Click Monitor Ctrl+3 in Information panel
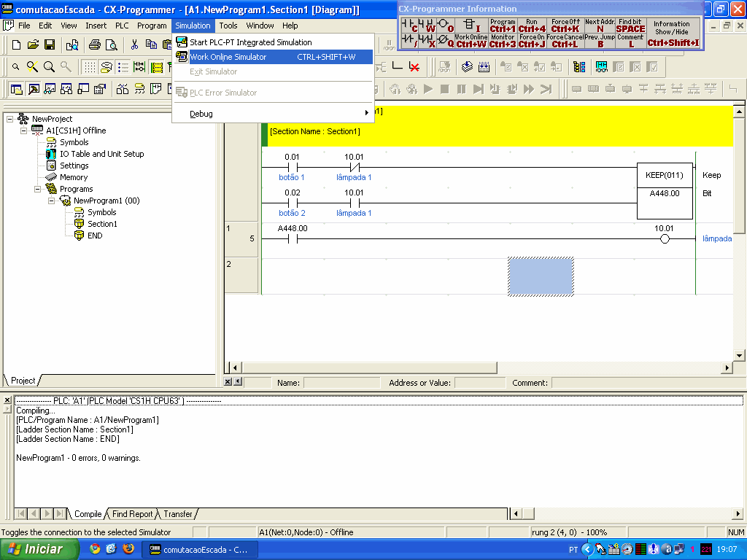Image resolution: width=747 pixels, height=560 pixels. point(503,41)
